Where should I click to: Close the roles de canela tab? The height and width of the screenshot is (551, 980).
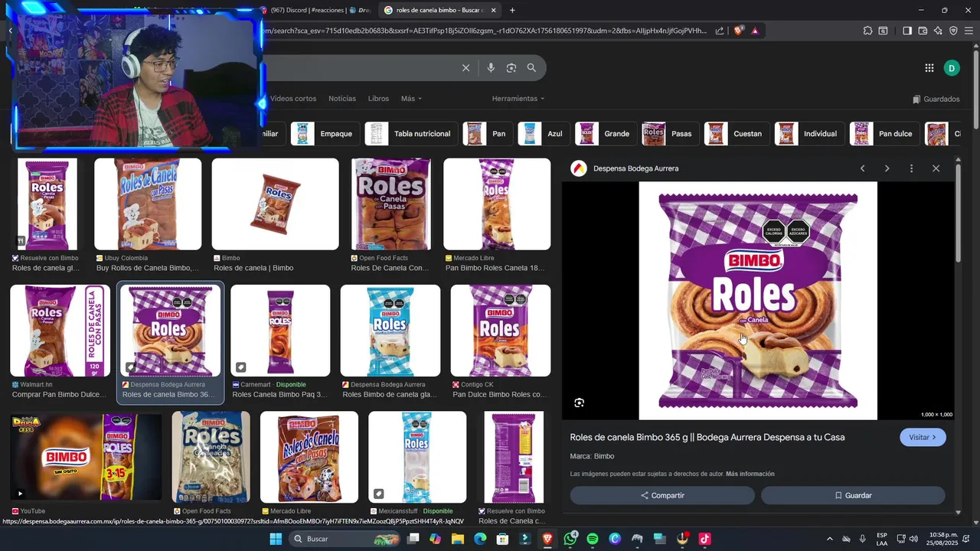(493, 10)
